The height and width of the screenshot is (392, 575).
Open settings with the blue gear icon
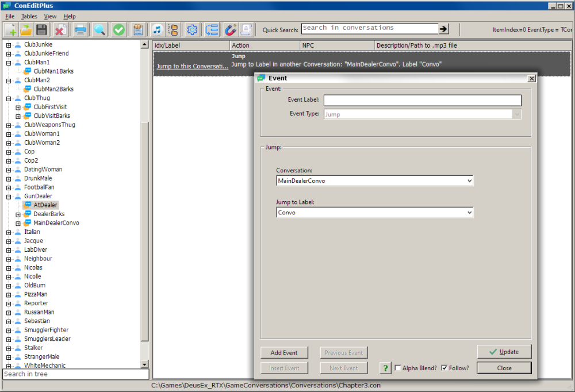(x=192, y=30)
